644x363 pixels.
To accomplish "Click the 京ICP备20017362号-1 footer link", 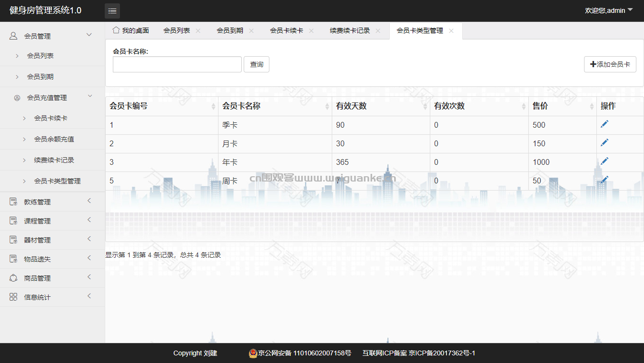I will tap(442, 353).
